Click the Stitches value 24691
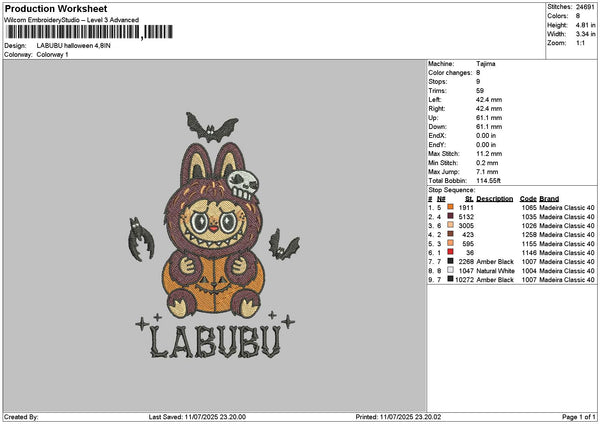Screen dimensions: 600x424 pyautogui.click(x=585, y=7)
